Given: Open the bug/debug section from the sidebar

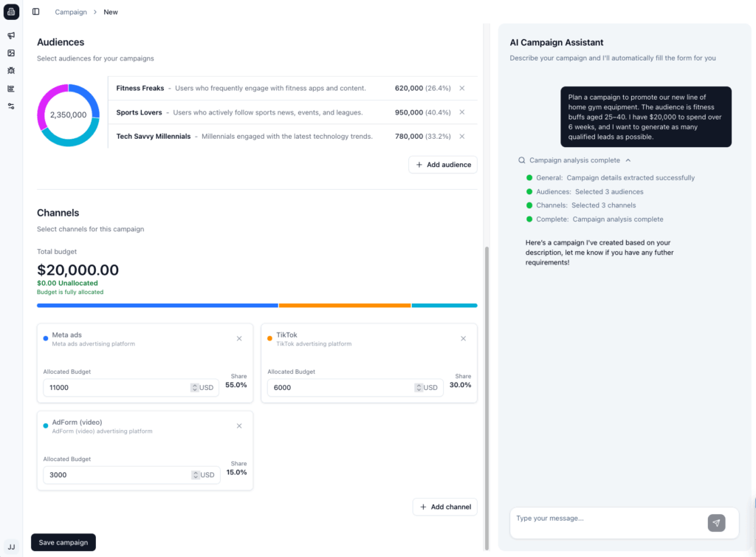Looking at the screenshot, I should 10,70.
